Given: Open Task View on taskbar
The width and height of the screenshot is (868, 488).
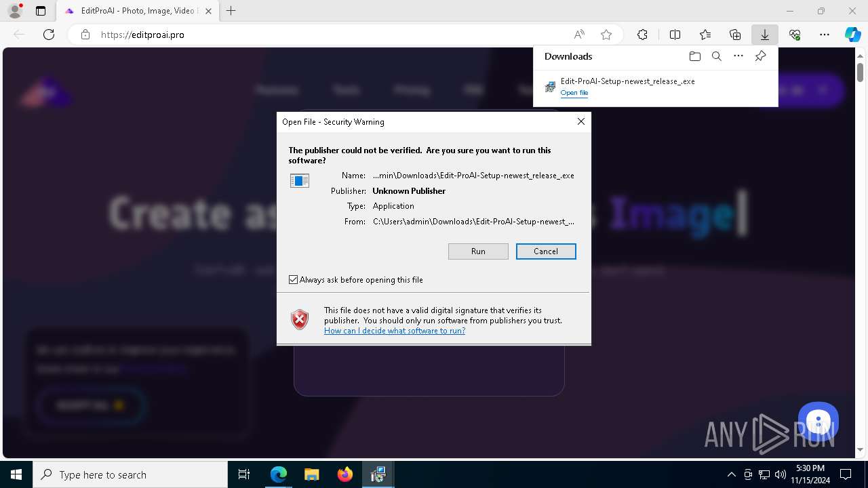Looking at the screenshot, I should (x=244, y=474).
